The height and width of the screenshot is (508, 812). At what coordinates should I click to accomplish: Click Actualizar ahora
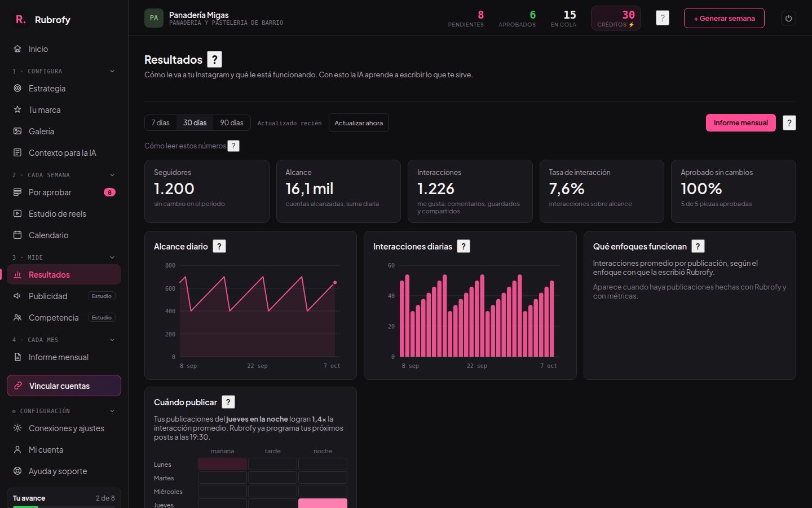point(359,123)
